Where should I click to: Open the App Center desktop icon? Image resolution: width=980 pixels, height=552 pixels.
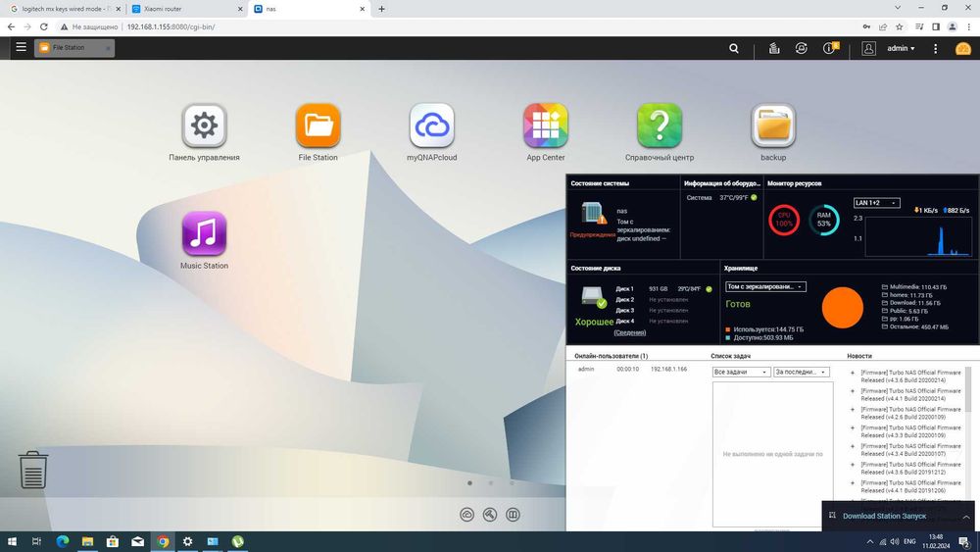tap(546, 125)
